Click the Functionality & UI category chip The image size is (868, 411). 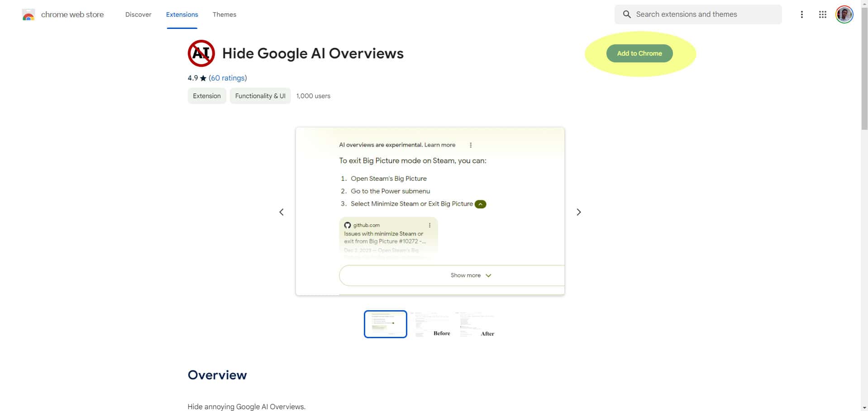[x=260, y=96]
